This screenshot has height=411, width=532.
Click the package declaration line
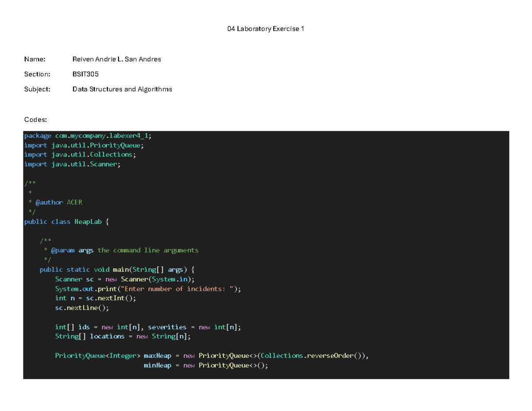click(90, 136)
